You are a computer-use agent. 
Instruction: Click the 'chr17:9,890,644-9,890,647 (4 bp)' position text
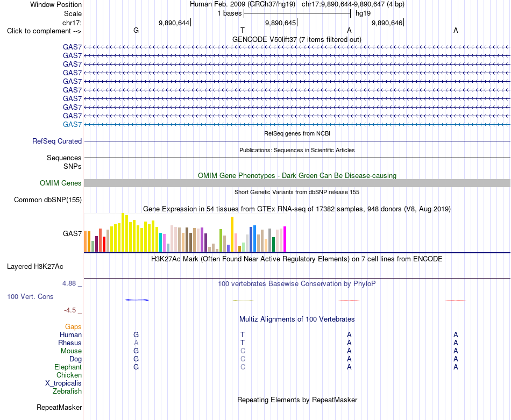click(353, 4)
